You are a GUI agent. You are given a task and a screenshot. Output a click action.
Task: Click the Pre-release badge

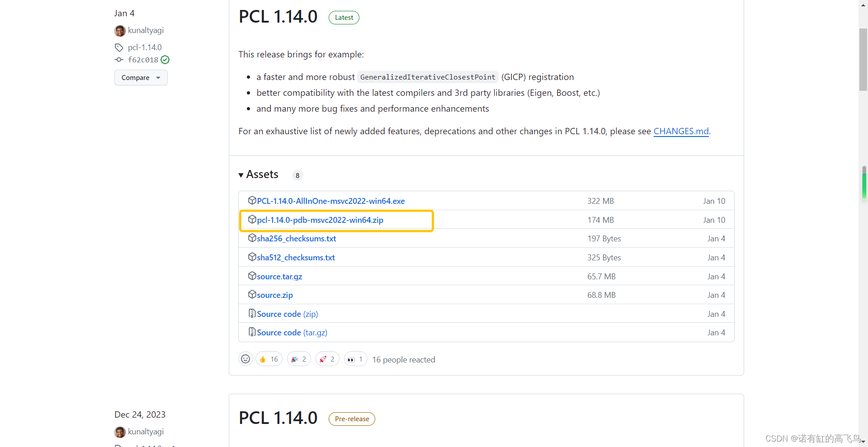click(352, 419)
